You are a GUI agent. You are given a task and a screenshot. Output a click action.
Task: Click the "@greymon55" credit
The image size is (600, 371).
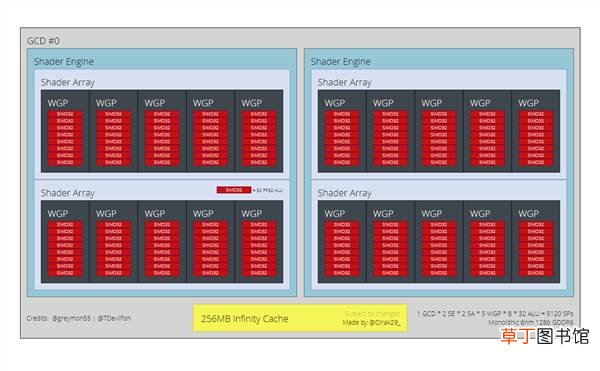click(x=72, y=318)
